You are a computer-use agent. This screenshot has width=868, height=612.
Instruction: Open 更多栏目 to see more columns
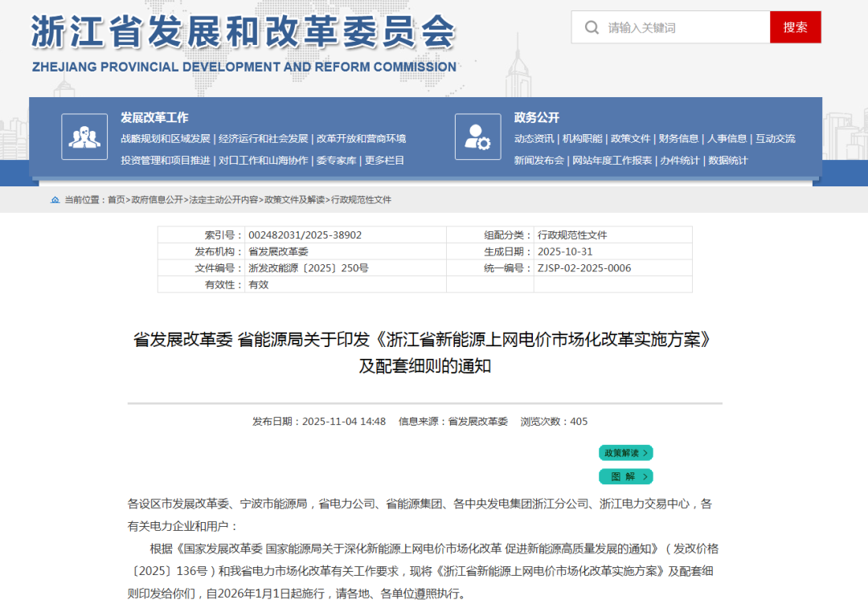click(386, 159)
